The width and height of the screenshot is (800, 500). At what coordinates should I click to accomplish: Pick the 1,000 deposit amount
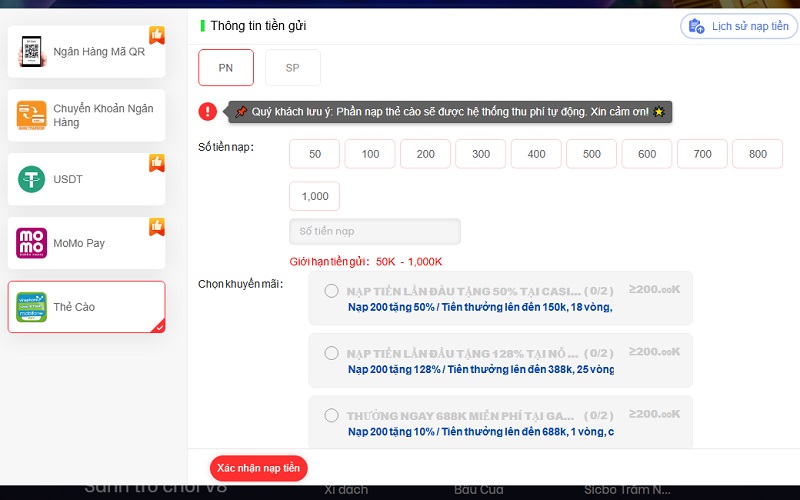315,196
